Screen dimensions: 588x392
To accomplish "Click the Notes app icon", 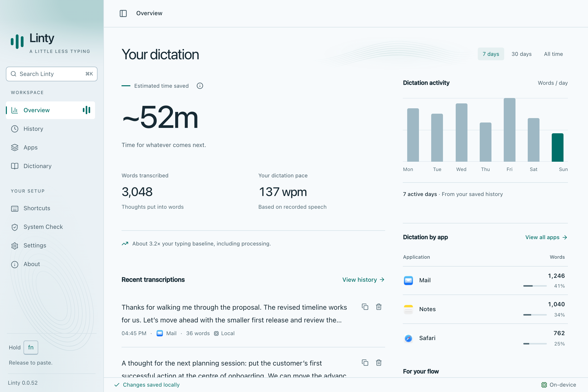I will [408, 309].
